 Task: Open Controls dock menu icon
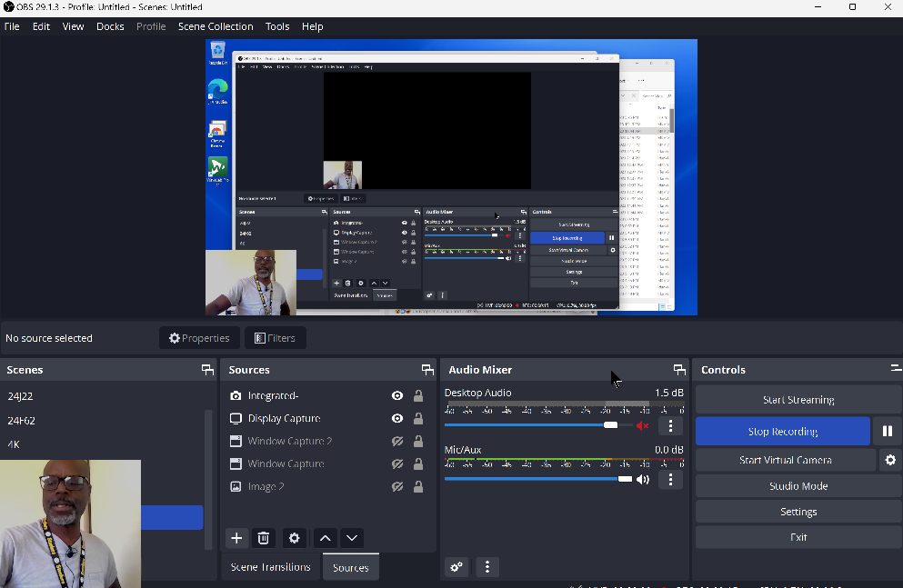pyautogui.click(x=896, y=367)
